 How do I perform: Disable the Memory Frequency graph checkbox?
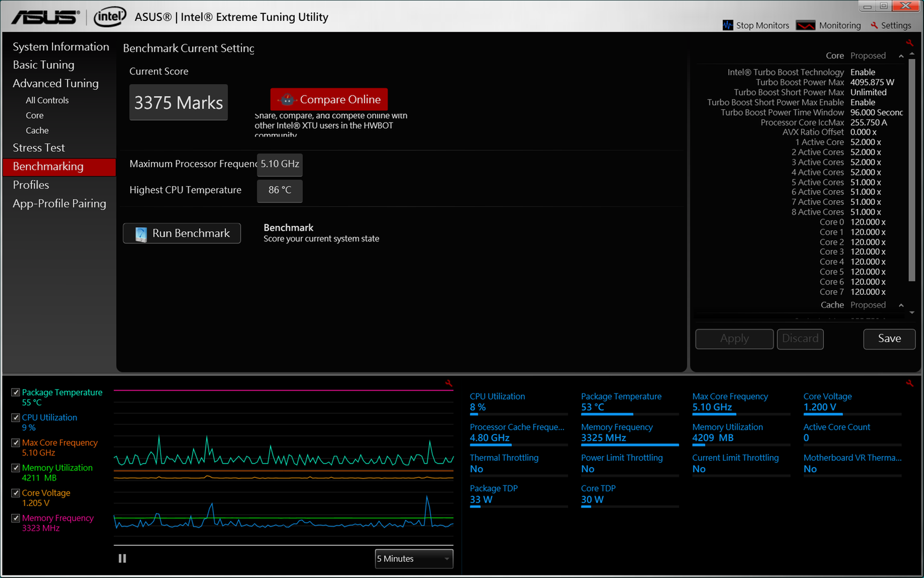16,518
